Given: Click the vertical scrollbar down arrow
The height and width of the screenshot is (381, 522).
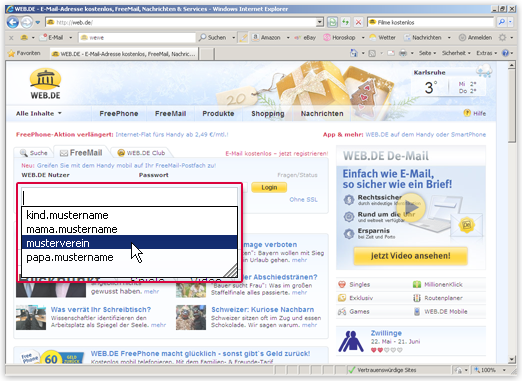Looking at the screenshot, I should pyautogui.click(x=512, y=359).
